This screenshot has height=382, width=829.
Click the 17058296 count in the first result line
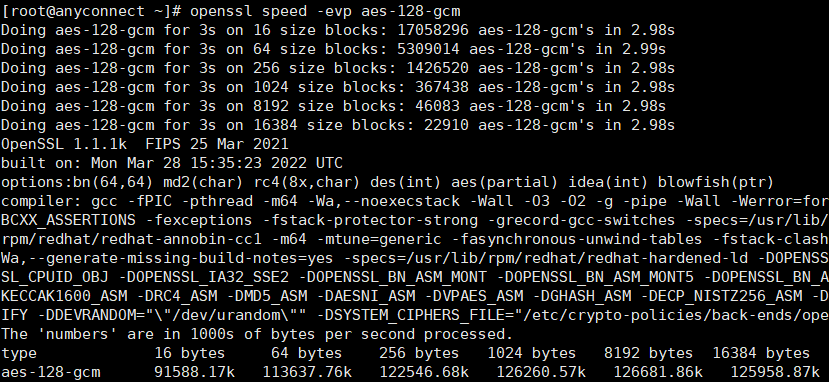tap(432, 30)
